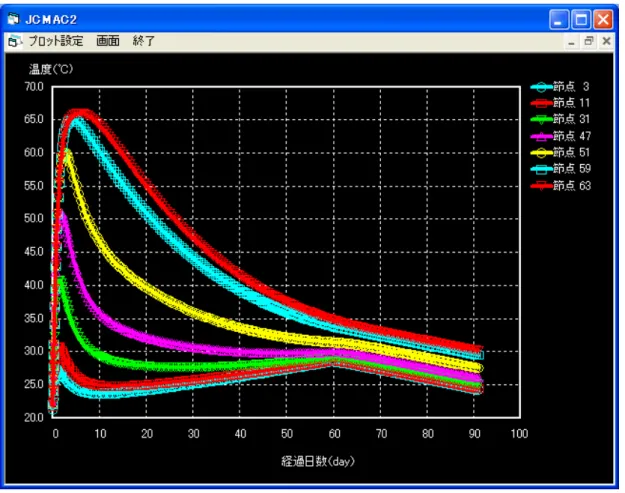Click the 60.0 y-axis label
The height and width of the screenshot is (493, 625).
pyautogui.click(x=34, y=152)
